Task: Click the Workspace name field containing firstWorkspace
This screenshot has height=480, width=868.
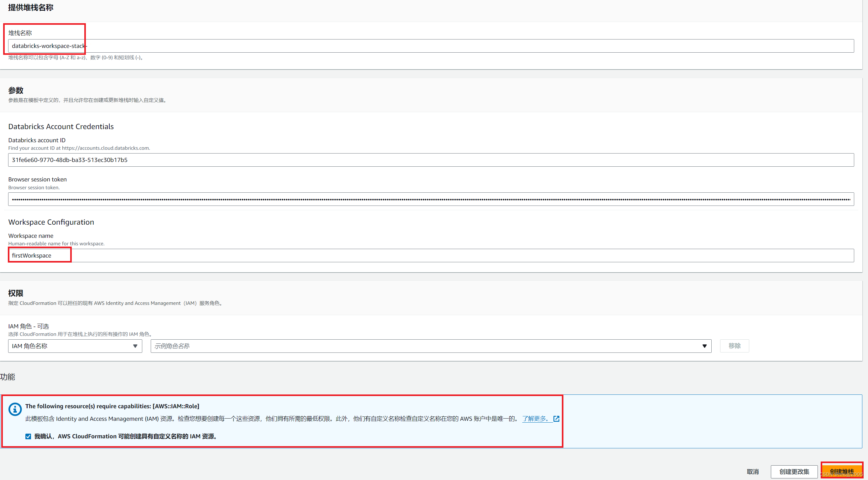Action: pos(431,256)
